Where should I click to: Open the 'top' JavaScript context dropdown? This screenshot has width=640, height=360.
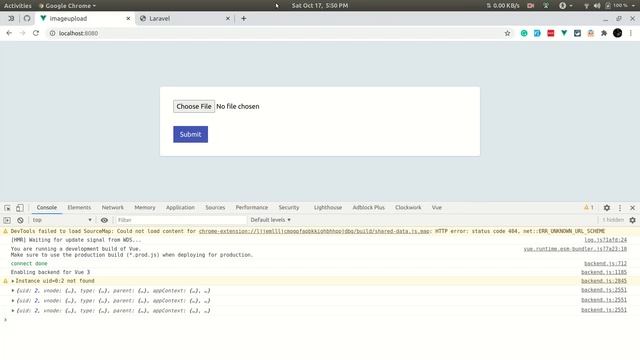coord(62,220)
